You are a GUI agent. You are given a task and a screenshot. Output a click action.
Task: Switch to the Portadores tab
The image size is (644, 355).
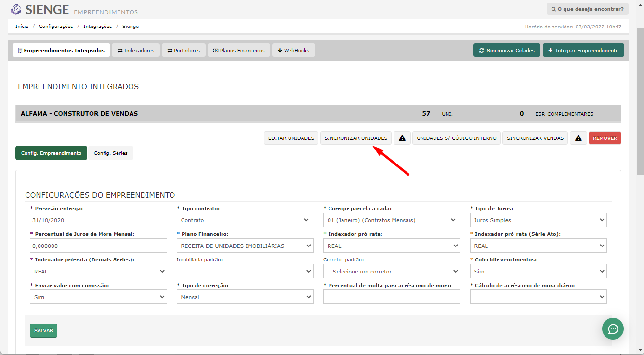tap(184, 50)
